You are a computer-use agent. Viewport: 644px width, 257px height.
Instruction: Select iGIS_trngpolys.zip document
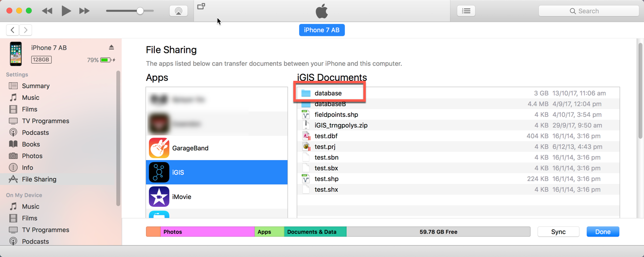coord(458,125)
